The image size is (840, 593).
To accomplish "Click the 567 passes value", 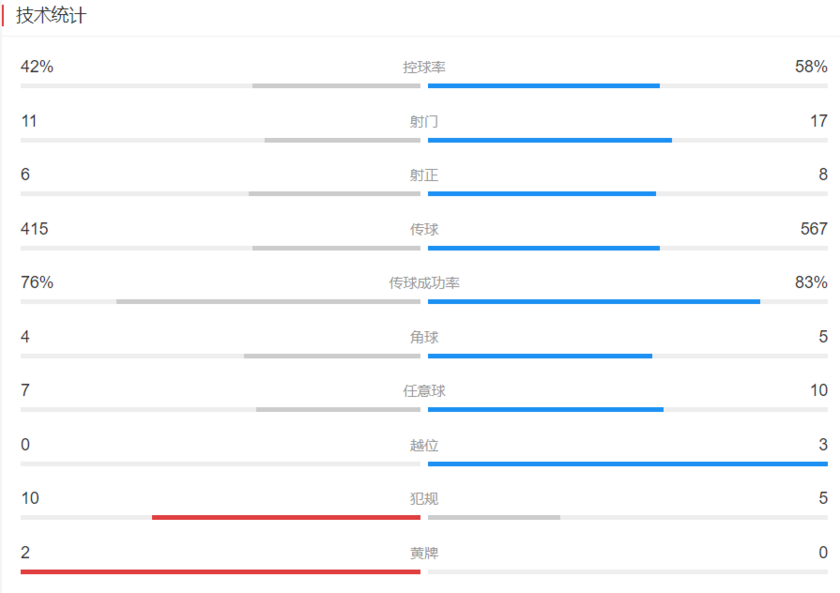I will point(814,229).
